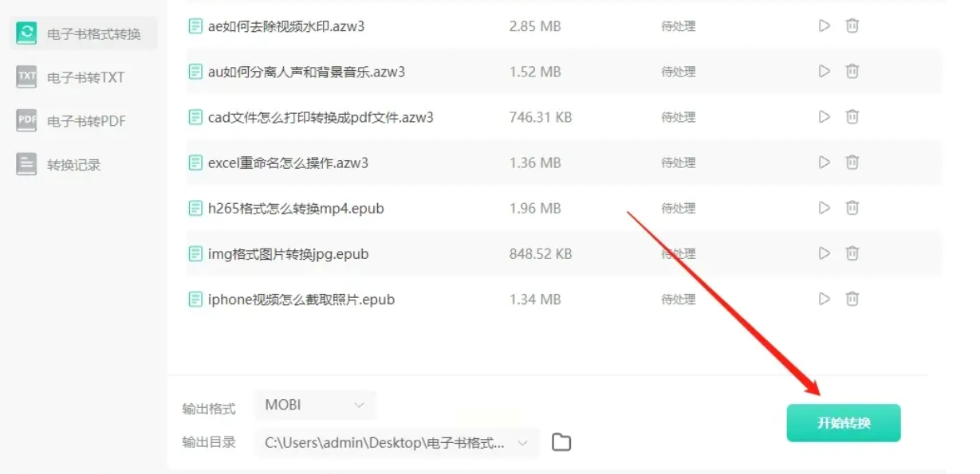Screen dimensions: 980x474
Task: Open the MOBI output format dropdown
Action: tap(315, 405)
